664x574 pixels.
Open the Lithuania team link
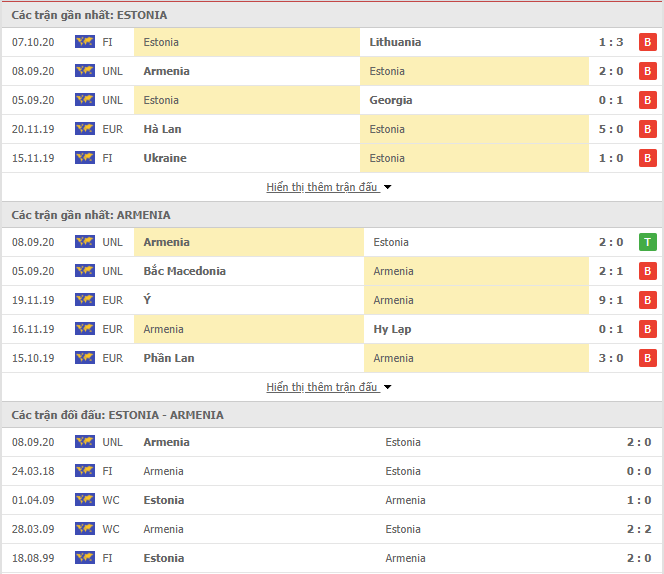tap(395, 42)
